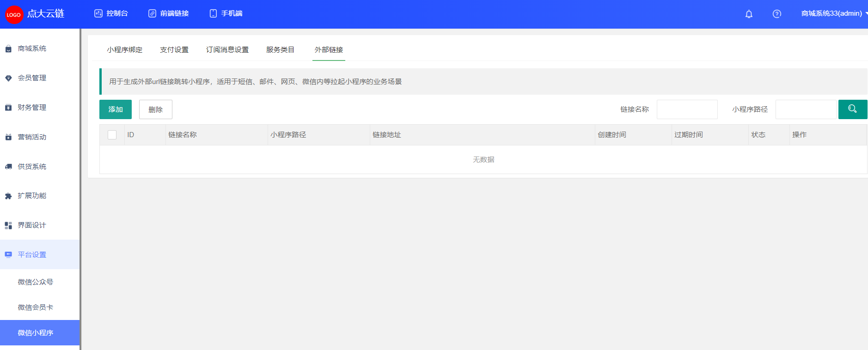The height and width of the screenshot is (350, 868).
Task: Click the 营销活动 gift icon
Action: click(x=8, y=137)
